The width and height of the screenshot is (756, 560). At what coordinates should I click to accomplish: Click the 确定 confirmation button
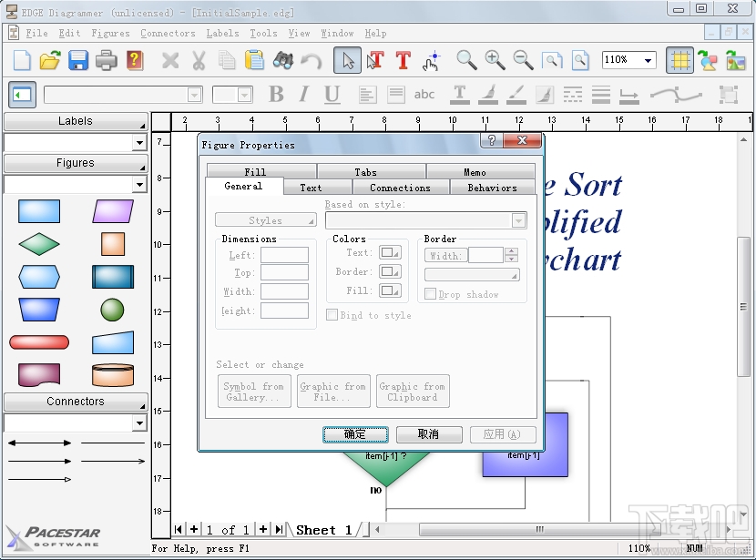354,434
